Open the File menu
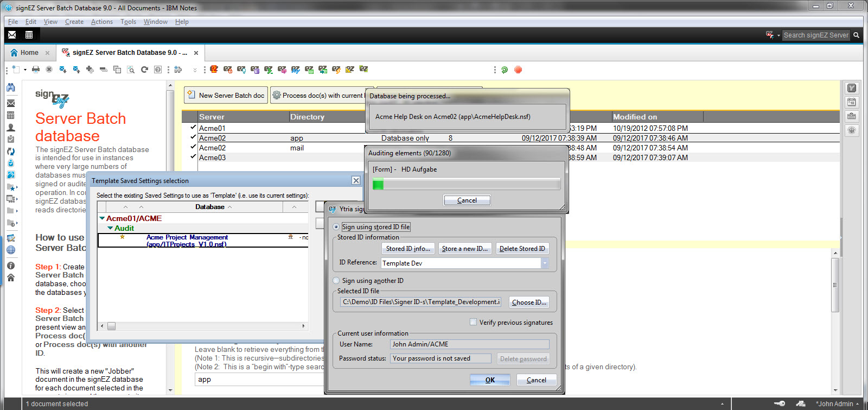This screenshot has width=868, height=410. tap(13, 22)
